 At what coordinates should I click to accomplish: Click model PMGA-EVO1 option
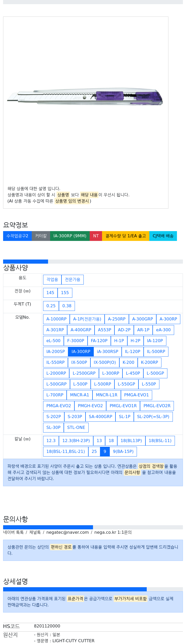coord(136,395)
